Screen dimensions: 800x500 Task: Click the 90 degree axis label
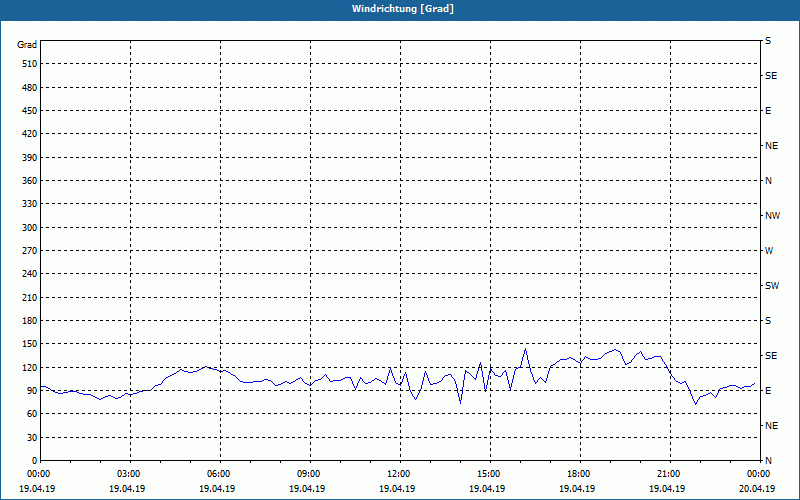click(x=32, y=391)
